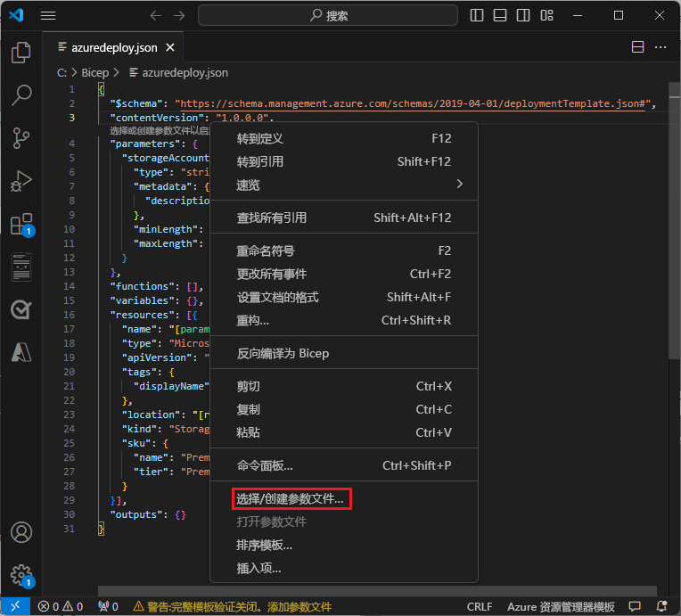This screenshot has width=681, height=616.
Task: Choose 重命名符号 in the context menu
Action: click(344, 251)
